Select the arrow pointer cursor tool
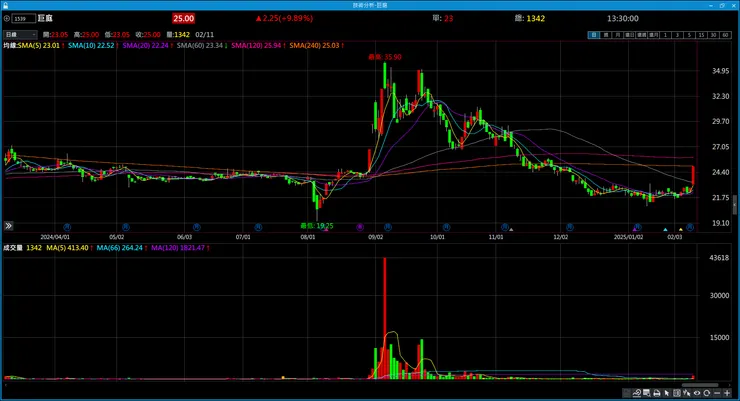Screen dimensions: 740x401 pyautogui.click(x=667, y=393)
